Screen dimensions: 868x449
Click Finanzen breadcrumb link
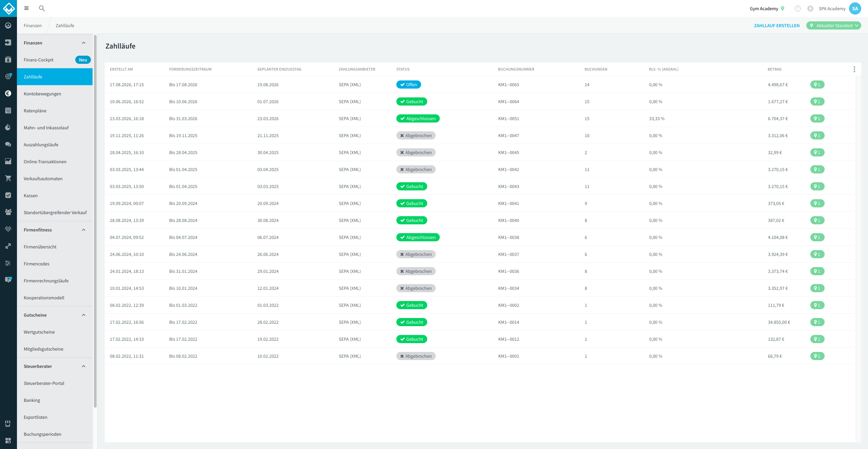coord(33,25)
